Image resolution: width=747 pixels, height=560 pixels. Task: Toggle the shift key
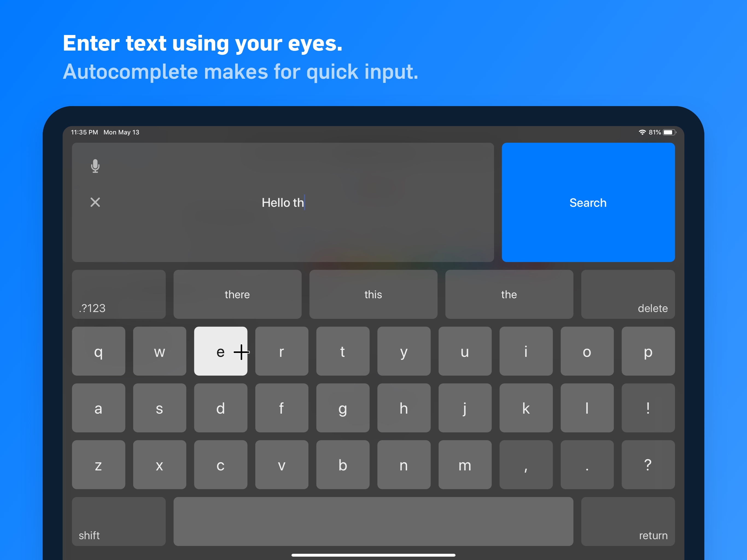[119, 521]
